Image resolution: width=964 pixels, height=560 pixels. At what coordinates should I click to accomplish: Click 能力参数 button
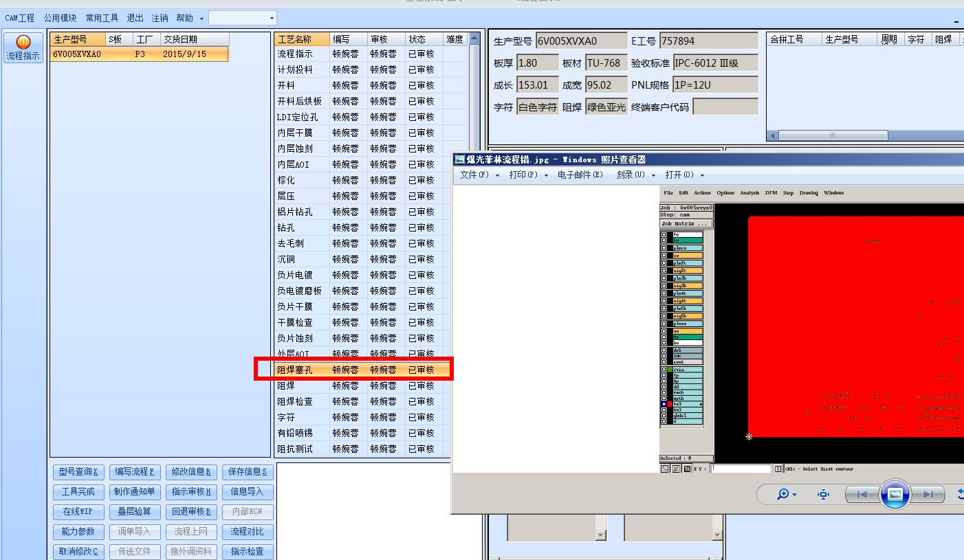(x=78, y=531)
